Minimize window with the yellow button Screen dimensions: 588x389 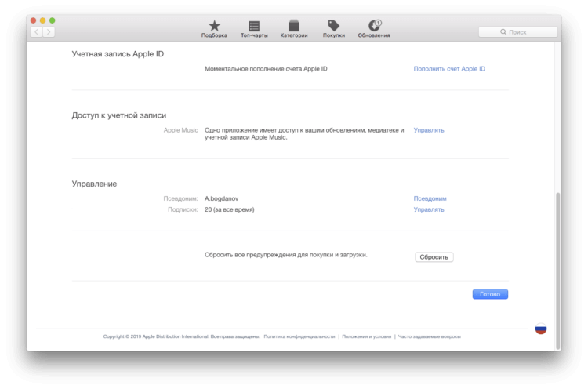(x=43, y=20)
